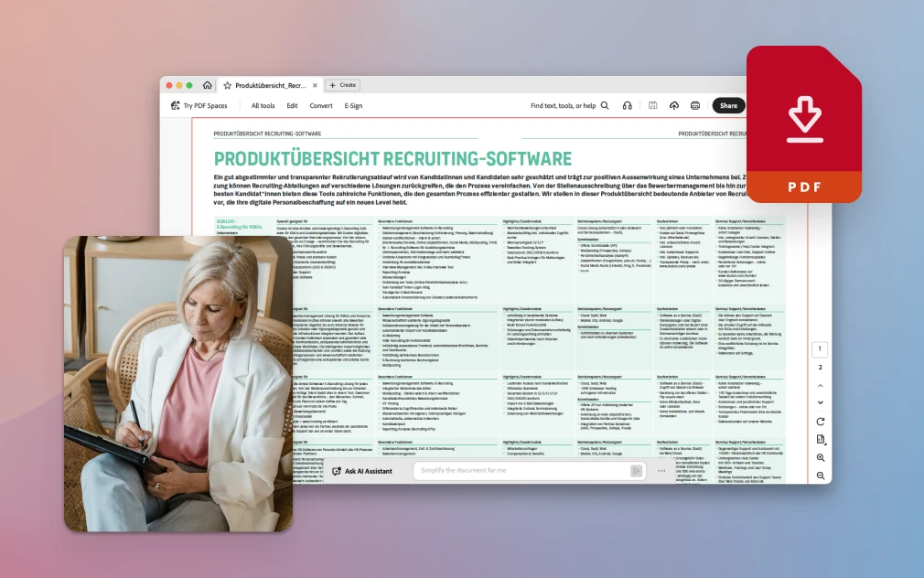Click the magnifier search icon in toolbar

point(605,105)
